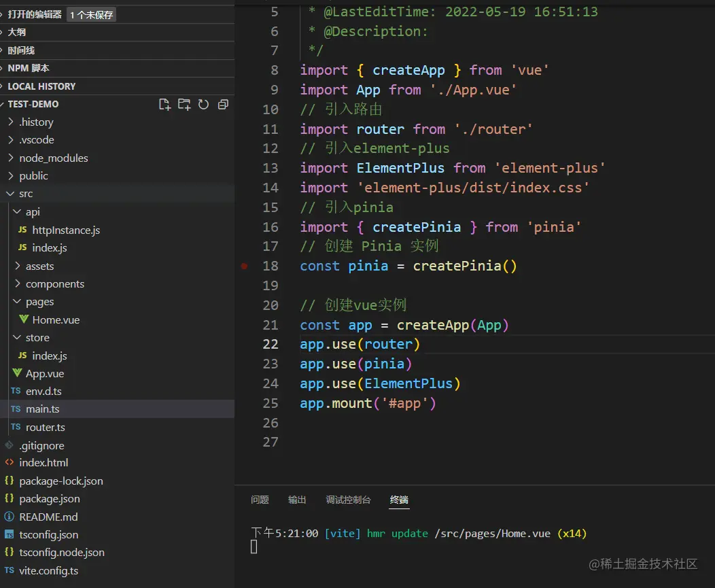Switch to the 调试控制台 debug console tab

point(349,500)
